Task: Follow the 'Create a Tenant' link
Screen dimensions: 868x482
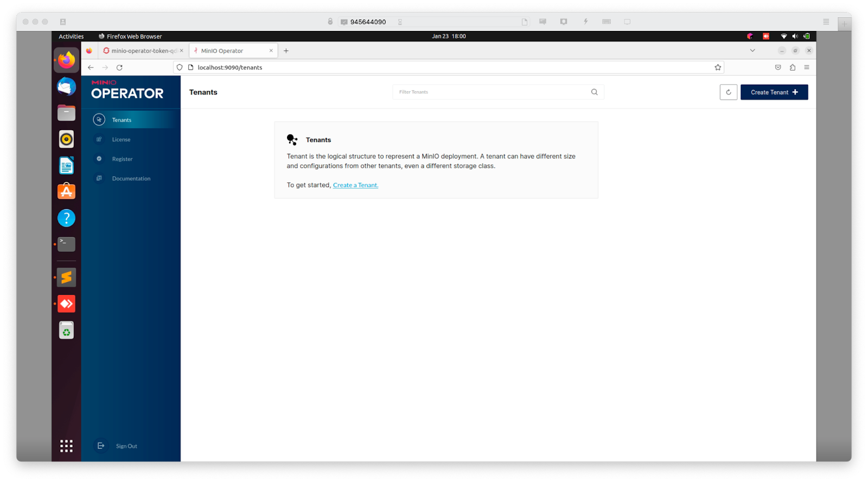Action: [x=355, y=185]
